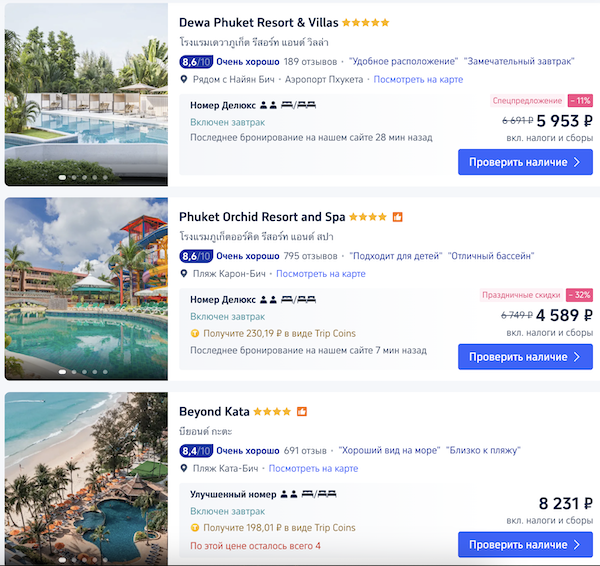Screen dimensions: 600x566
Task: Click the orange badge icon next to Beyond Kata
Action: coord(302,411)
